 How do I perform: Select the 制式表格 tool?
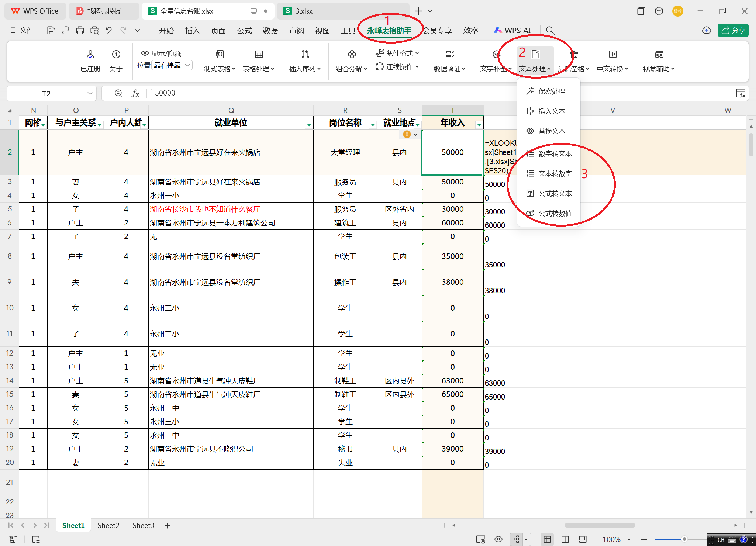pos(219,61)
